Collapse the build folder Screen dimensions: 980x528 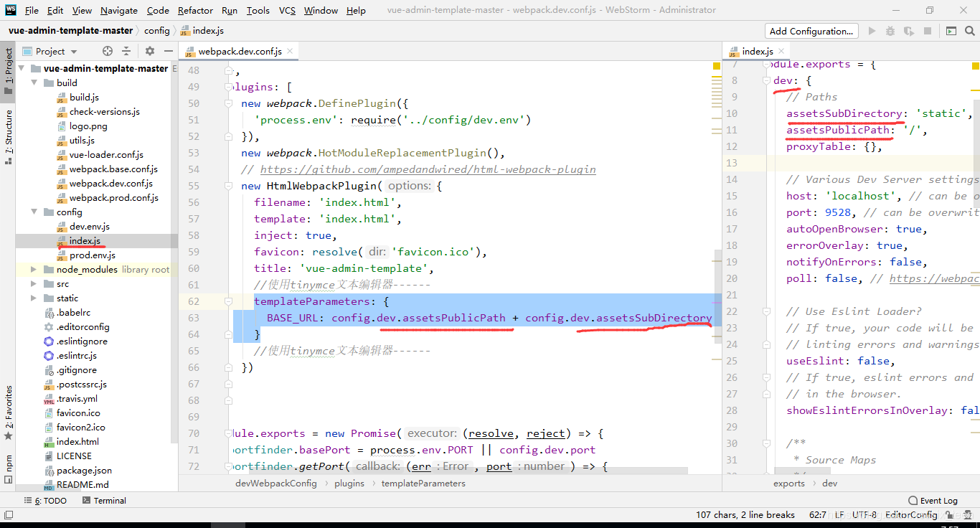(34, 83)
